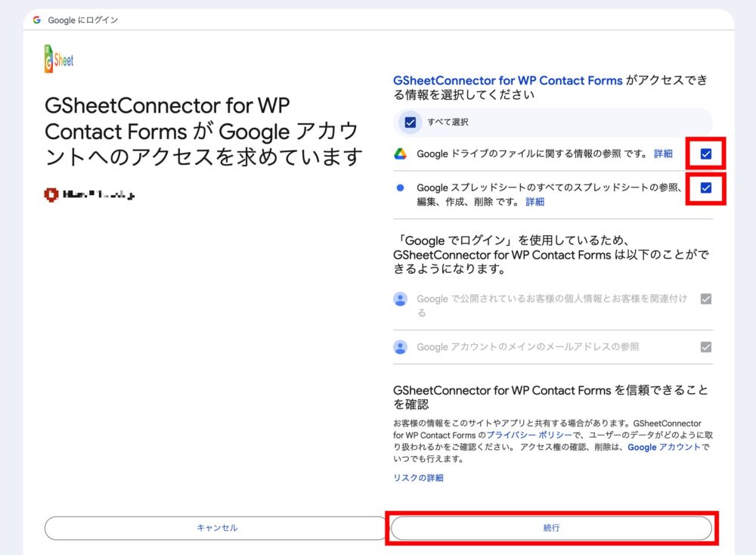The height and width of the screenshot is (555, 756).
Task: Uncheck the Google スプレッドシート access checkbox
Action: pos(706,188)
